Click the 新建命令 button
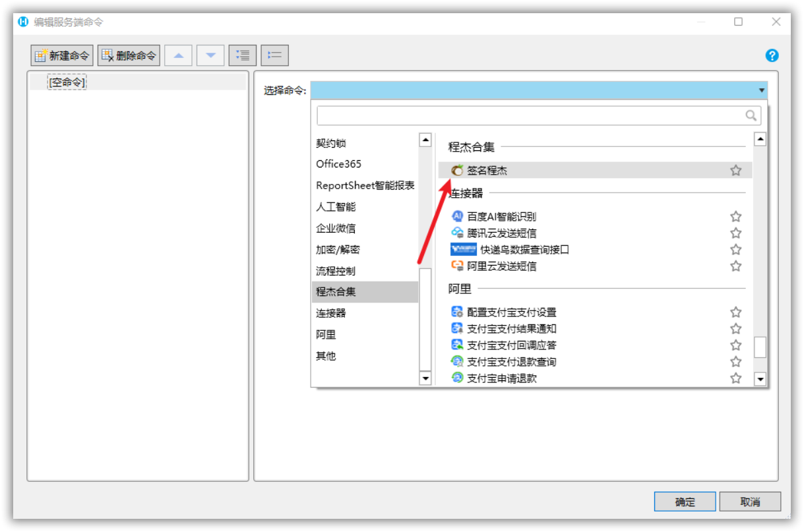Image resolution: width=804 pixels, height=532 pixels. click(62, 55)
